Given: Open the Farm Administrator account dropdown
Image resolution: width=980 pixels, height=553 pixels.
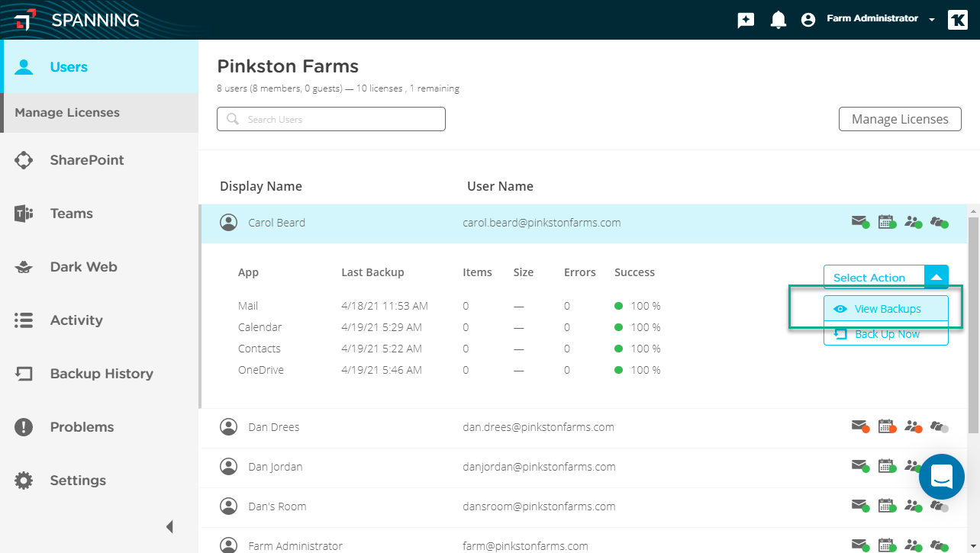Looking at the screenshot, I should 881,19.
